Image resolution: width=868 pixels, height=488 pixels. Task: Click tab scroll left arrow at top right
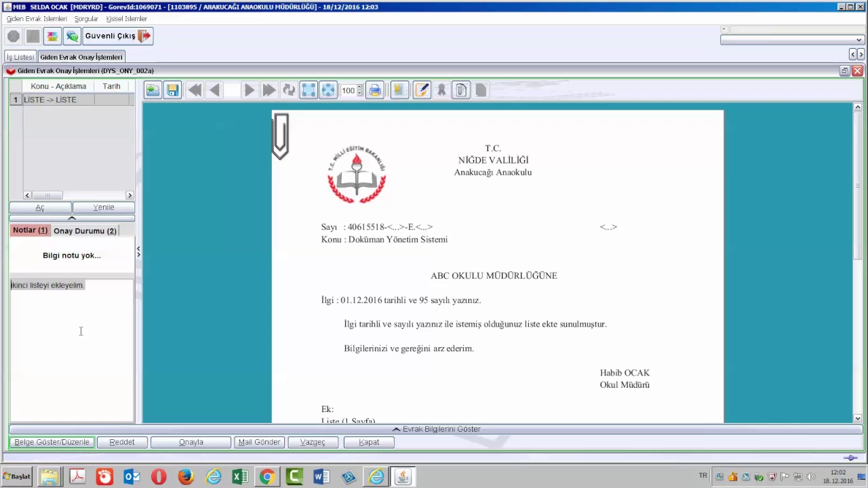pos(852,54)
